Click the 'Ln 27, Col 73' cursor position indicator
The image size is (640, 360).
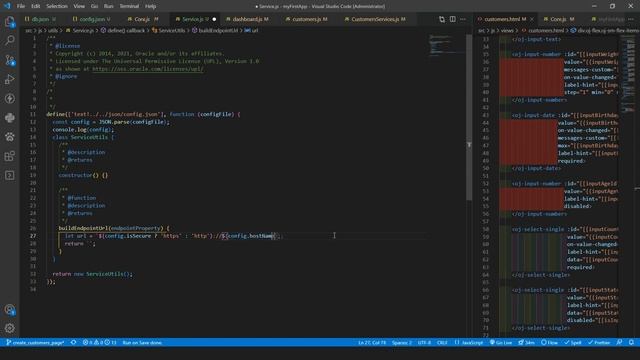pyautogui.click(x=372, y=342)
